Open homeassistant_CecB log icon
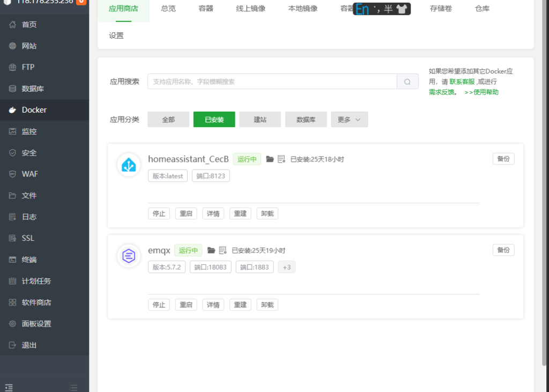Image resolution: width=549 pixels, height=392 pixels. click(x=281, y=159)
